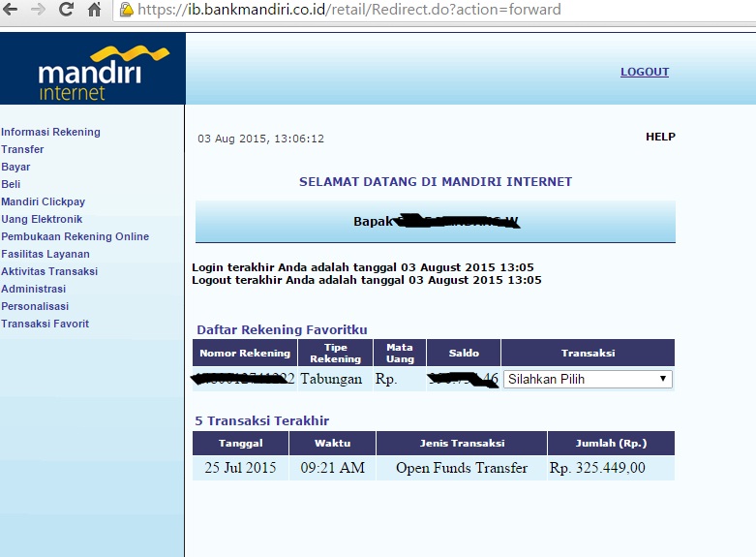Log out using LOGOUT link
Image resolution: width=756 pixels, height=557 pixels.
pyautogui.click(x=644, y=72)
